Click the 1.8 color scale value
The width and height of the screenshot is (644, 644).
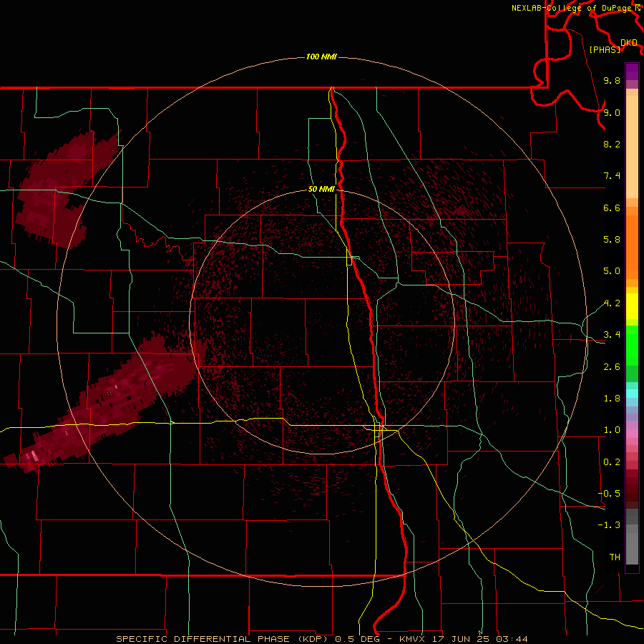[612, 399]
